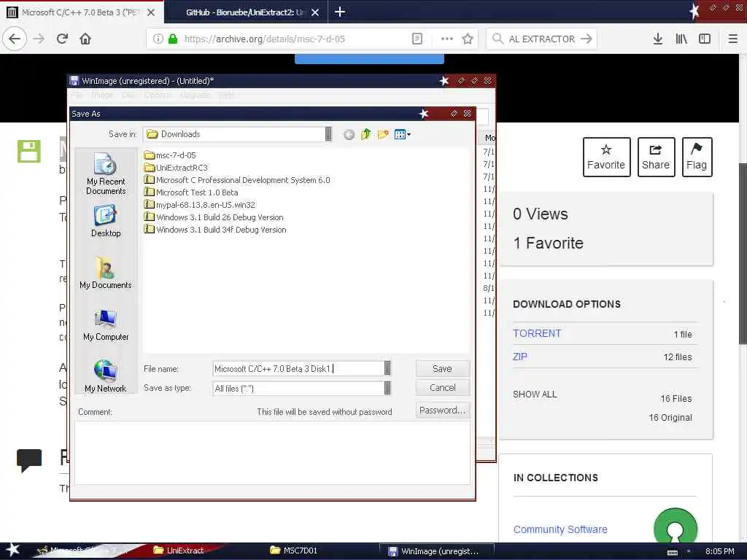Expand the Save in Downloads dropdown
Screen dimensions: 747x560
(x=328, y=134)
